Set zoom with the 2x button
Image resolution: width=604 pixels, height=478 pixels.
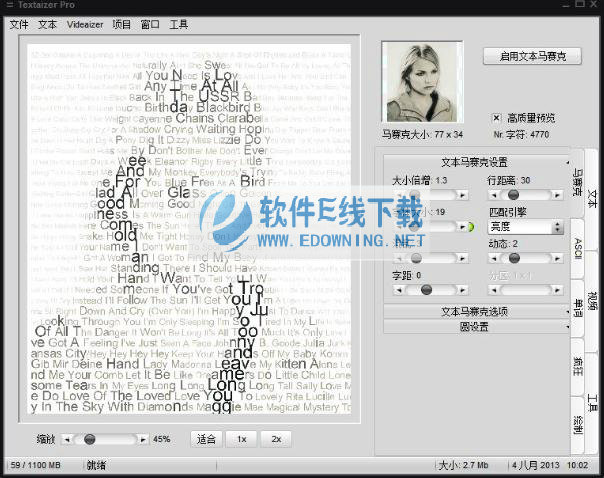pos(276,439)
